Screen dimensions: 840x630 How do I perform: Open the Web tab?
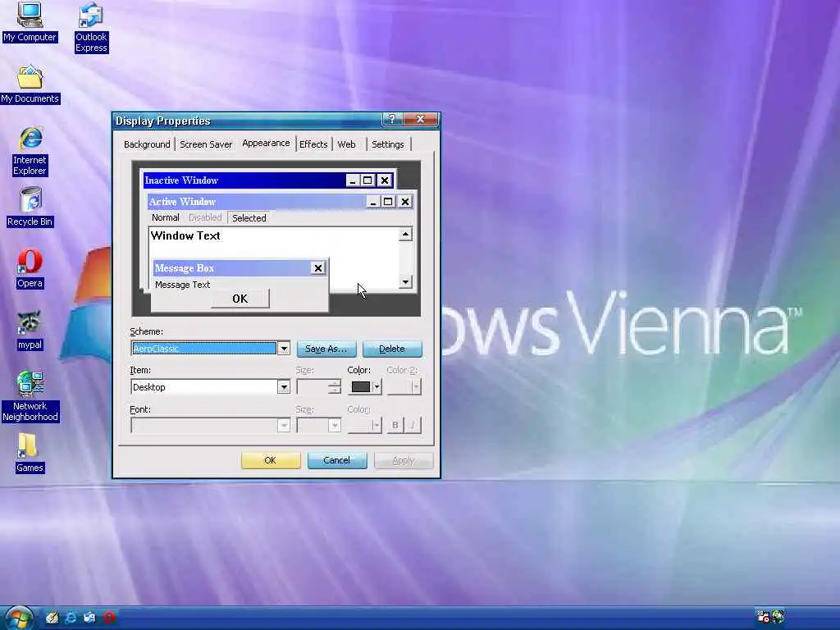347,144
